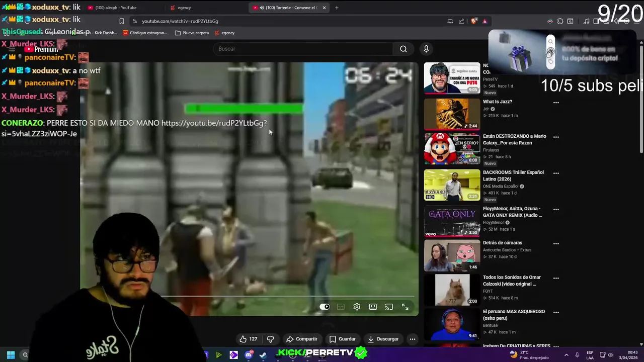Screen dimensions: 644x362
Task: Click the address bar URL youtube.com/watch
Action: (x=180, y=21)
